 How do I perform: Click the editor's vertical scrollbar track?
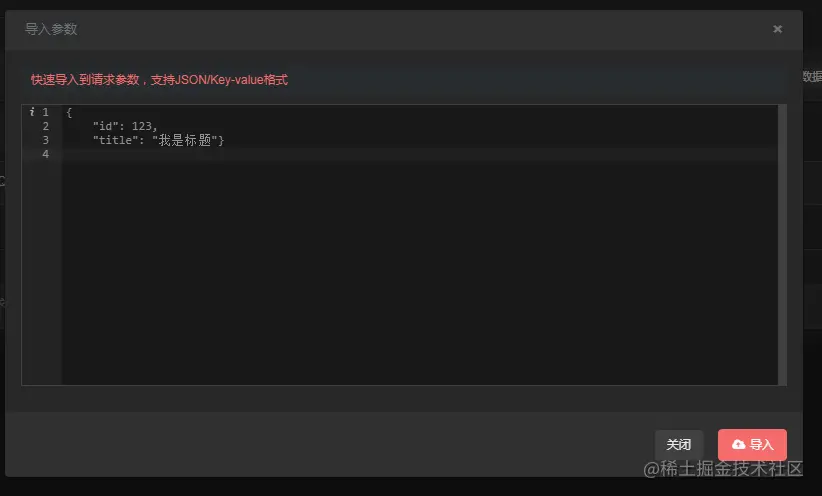pos(782,245)
